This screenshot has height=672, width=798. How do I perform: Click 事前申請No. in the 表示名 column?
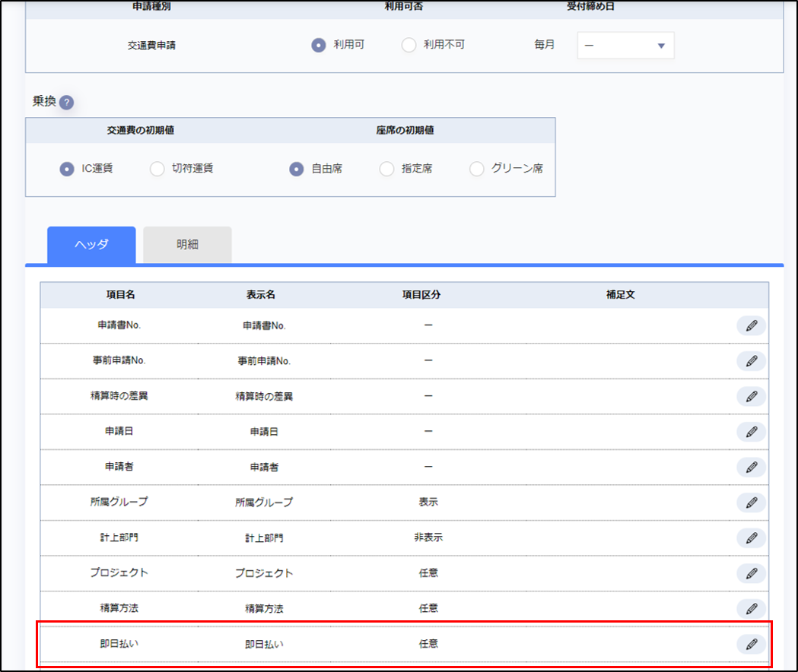pos(264,360)
